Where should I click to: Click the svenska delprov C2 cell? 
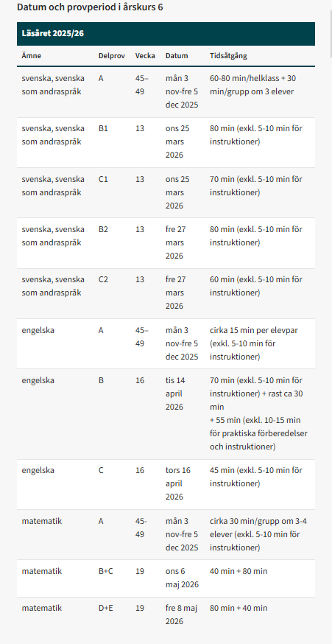103,280
